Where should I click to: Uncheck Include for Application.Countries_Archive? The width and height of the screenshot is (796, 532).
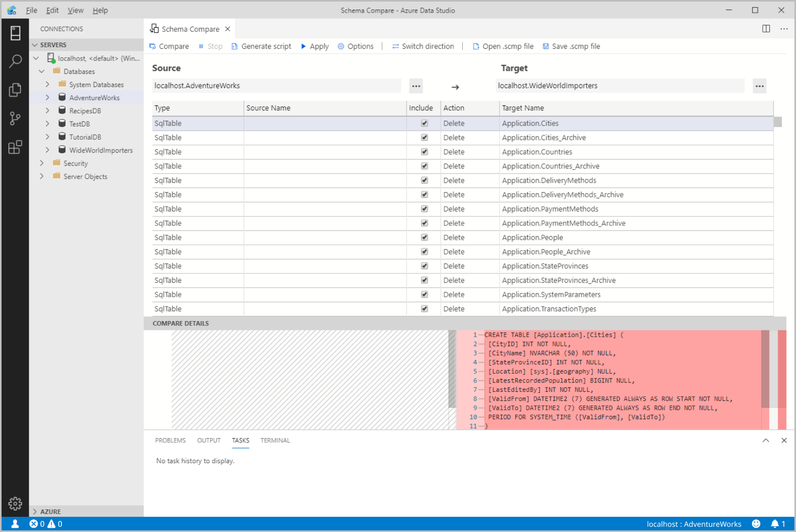(x=424, y=166)
